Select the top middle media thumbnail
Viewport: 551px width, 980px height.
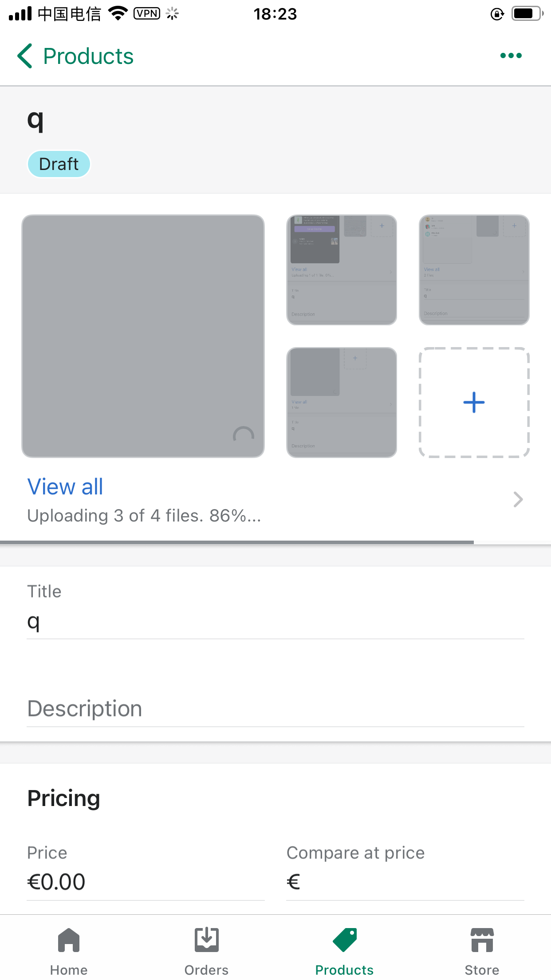(x=342, y=270)
